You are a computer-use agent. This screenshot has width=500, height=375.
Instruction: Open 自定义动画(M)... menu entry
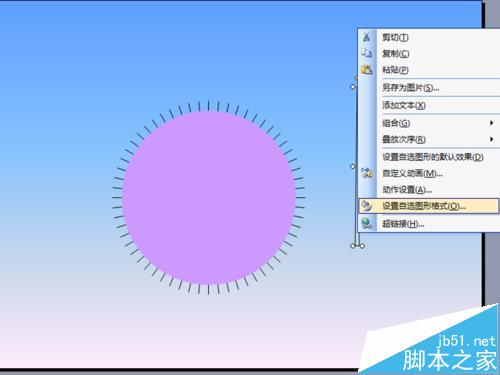429,173
